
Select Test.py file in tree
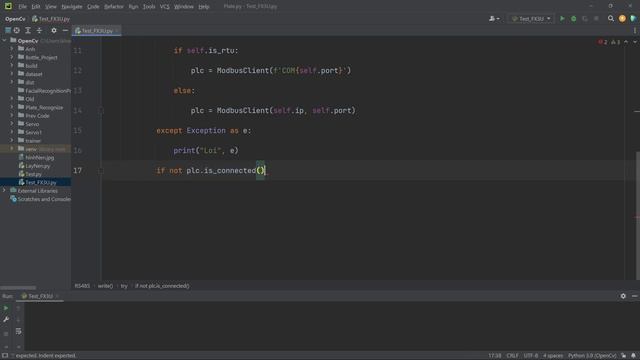[30, 174]
